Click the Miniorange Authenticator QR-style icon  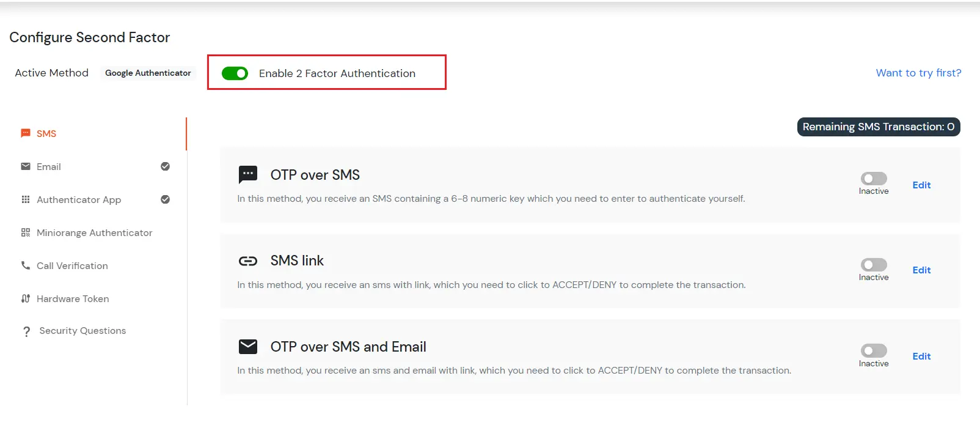pos(25,232)
